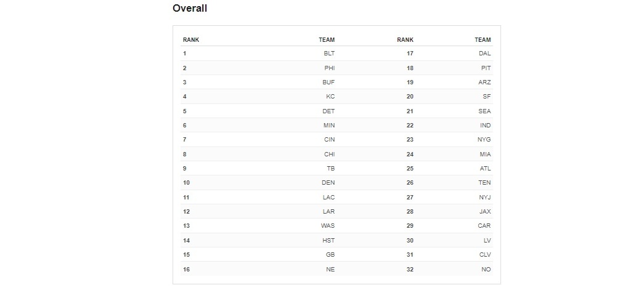Click the Overall heading
The image size is (644, 293).
pos(190,9)
